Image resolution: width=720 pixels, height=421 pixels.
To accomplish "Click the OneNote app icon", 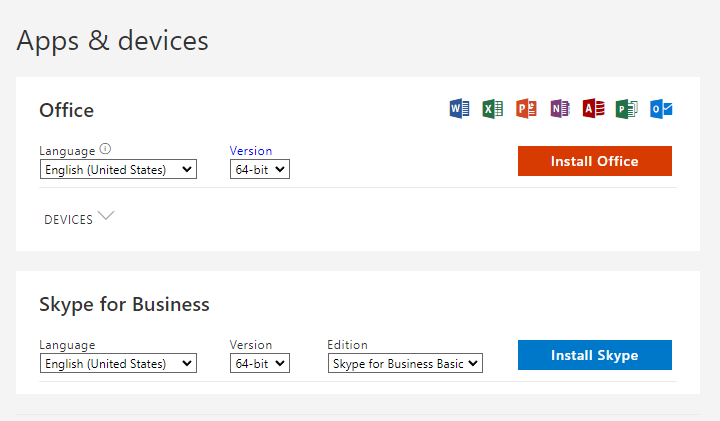I will tap(560, 109).
